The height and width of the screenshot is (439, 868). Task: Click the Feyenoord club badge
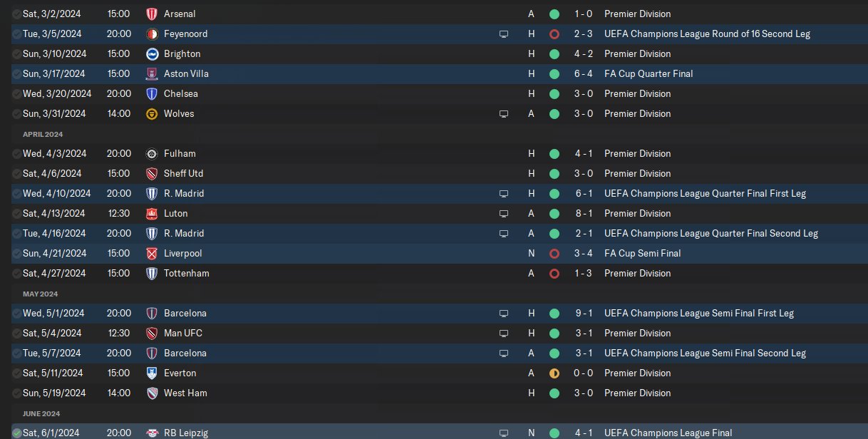[151, 33]
